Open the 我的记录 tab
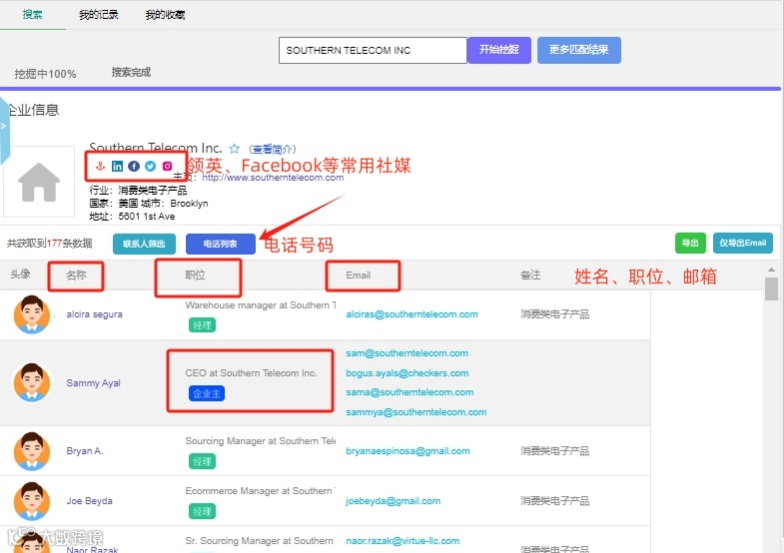The image size is (784, 553). coord(98,14)
